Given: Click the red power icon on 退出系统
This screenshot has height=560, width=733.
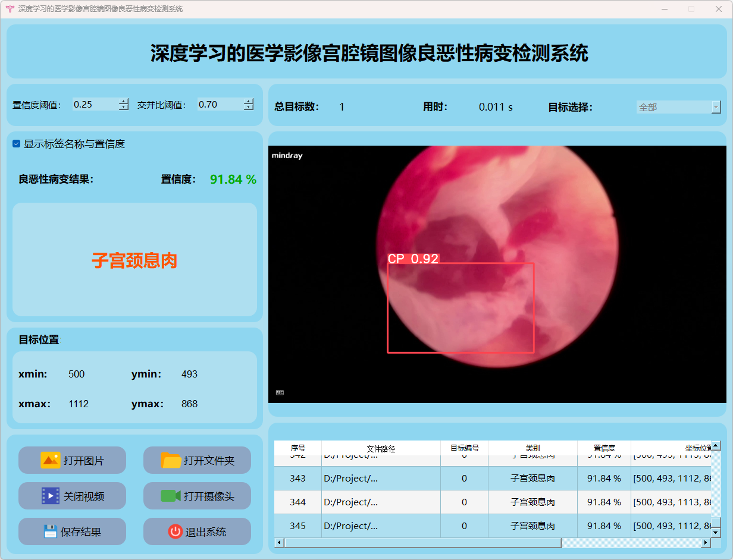Looking at the screenshot, I should point(175,531).
